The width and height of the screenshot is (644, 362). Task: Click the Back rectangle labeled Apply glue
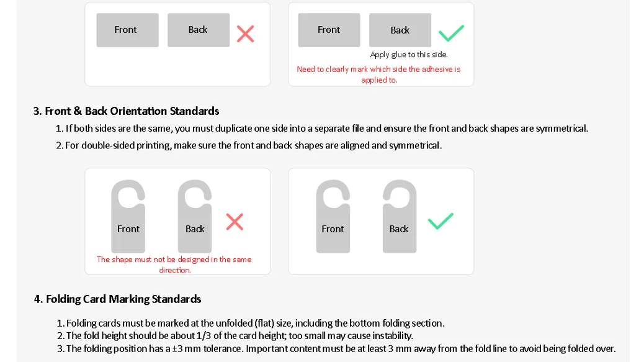[x=400, y=30]
